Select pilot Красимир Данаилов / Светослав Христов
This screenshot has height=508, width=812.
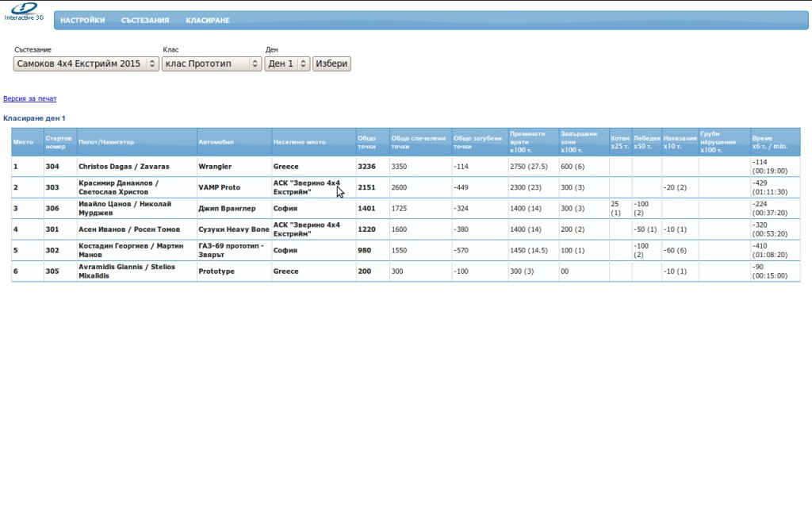coord(119,187)
